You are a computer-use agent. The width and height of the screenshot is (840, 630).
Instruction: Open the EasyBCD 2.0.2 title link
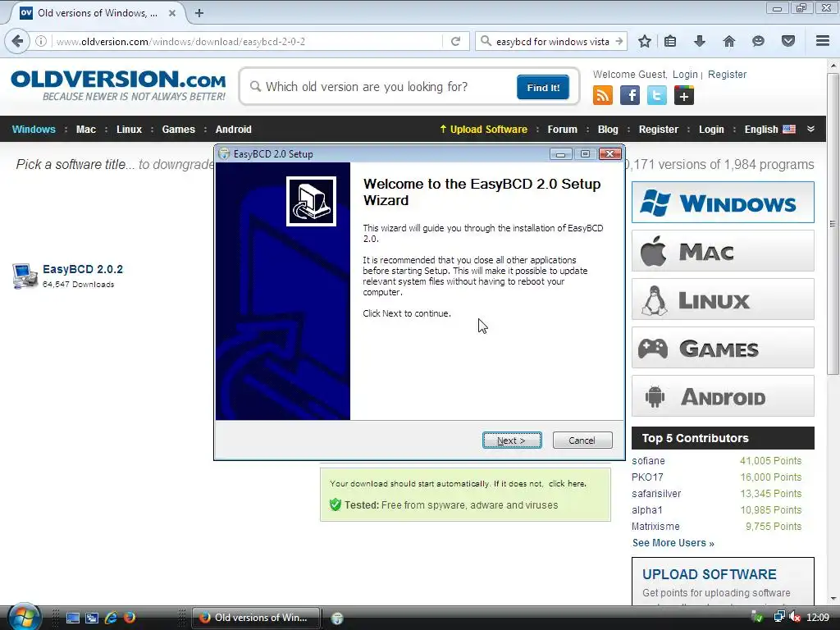[x=83, y=269]
